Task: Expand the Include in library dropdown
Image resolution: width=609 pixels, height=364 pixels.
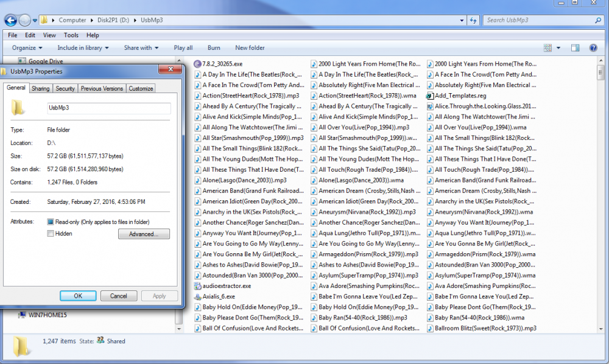Action: 83,47
